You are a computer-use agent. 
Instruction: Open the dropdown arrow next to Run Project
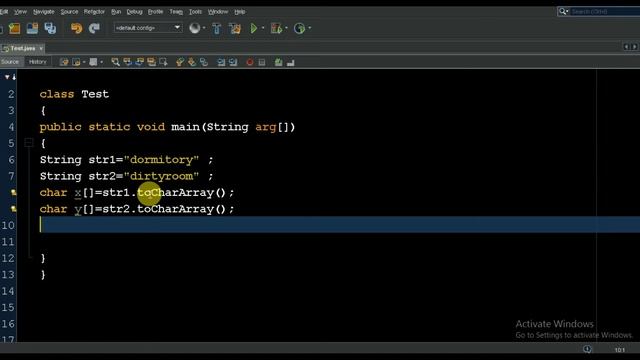click(263, 28)
